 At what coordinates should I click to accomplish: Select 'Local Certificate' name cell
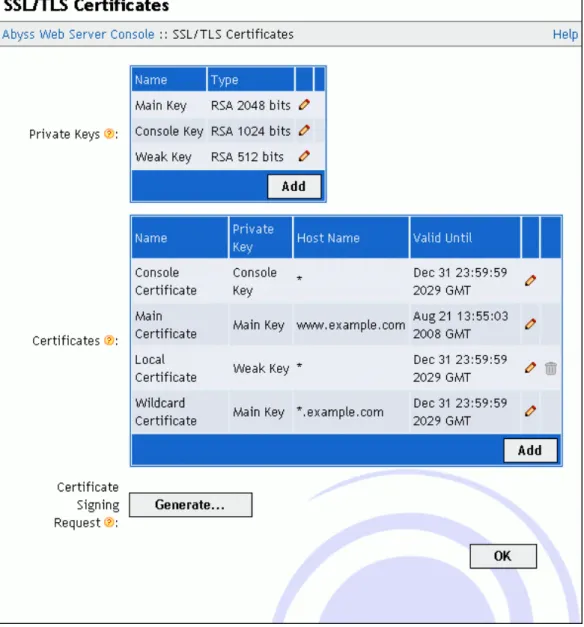(x=166, y=368)
